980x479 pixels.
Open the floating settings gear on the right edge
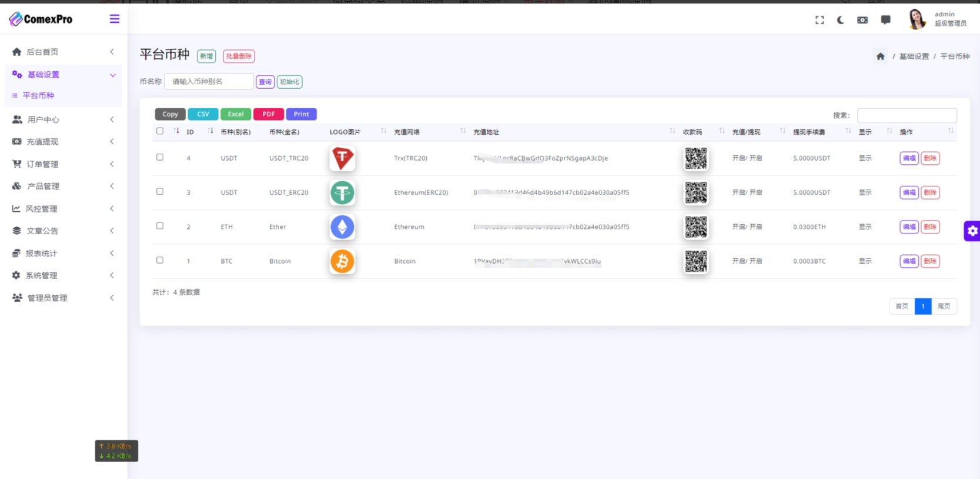pos(972,231)
